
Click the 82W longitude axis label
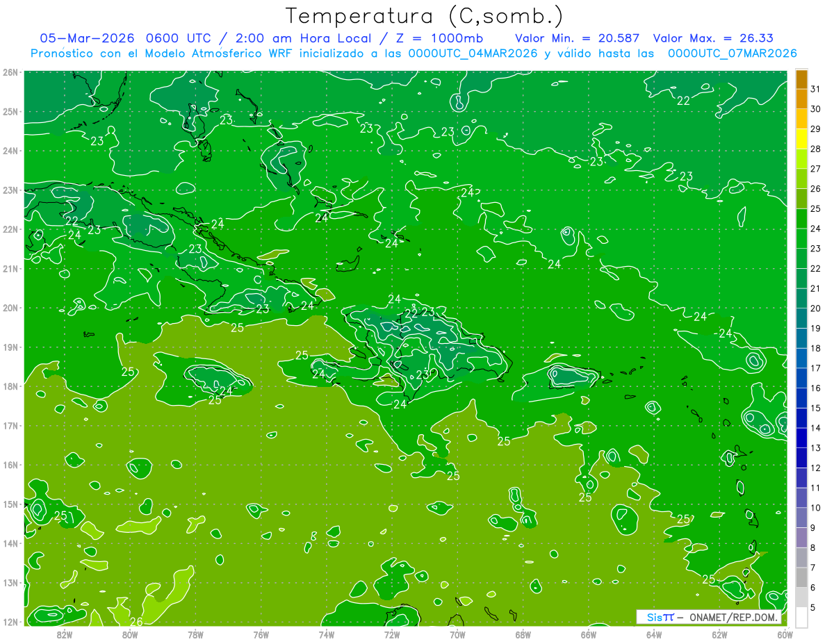[65, 634]
